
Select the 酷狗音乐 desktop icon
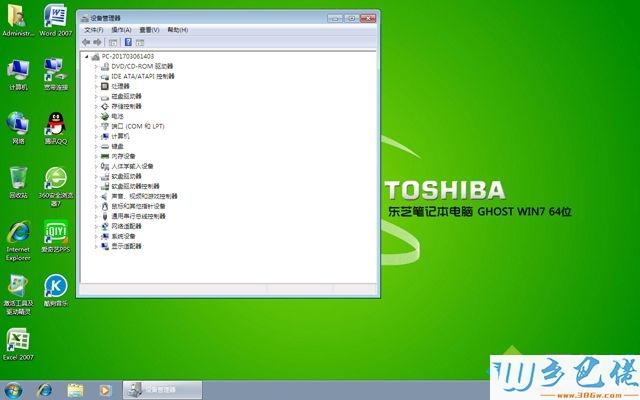56,290
